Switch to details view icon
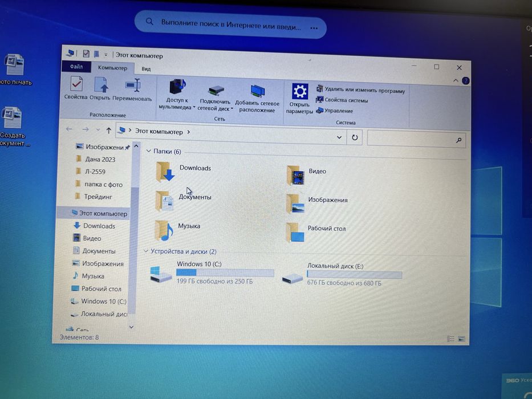Screen dimensions: 532x399 450,339
